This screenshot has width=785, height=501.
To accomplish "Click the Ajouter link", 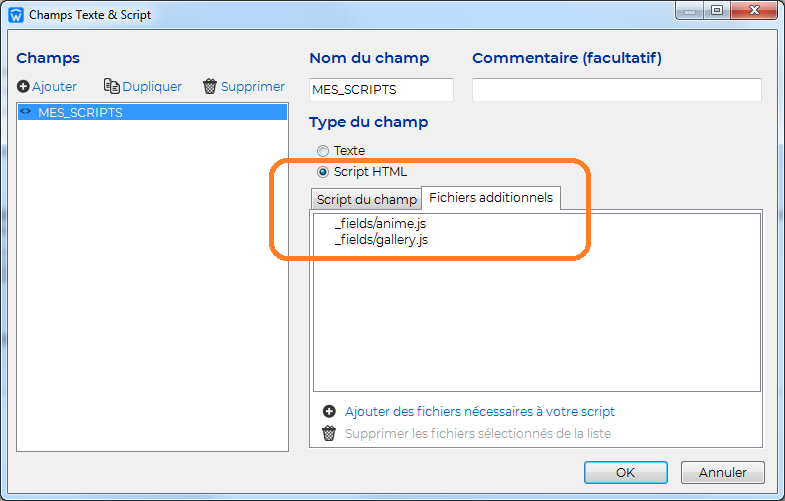I will [54, 87].
